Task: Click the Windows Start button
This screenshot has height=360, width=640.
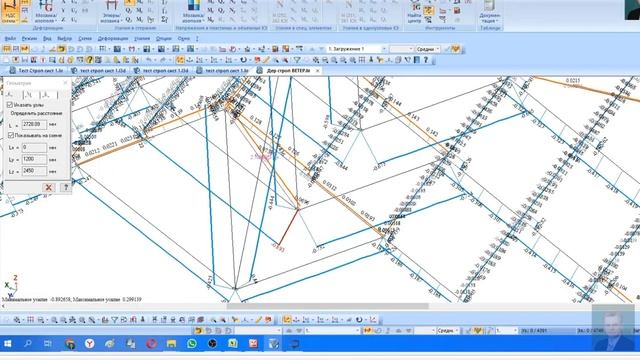Action: tap(7, 344)
